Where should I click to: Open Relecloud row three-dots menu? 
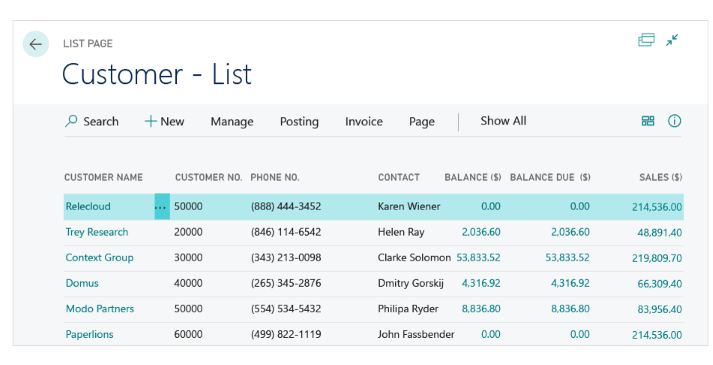[x=162, y=206]
